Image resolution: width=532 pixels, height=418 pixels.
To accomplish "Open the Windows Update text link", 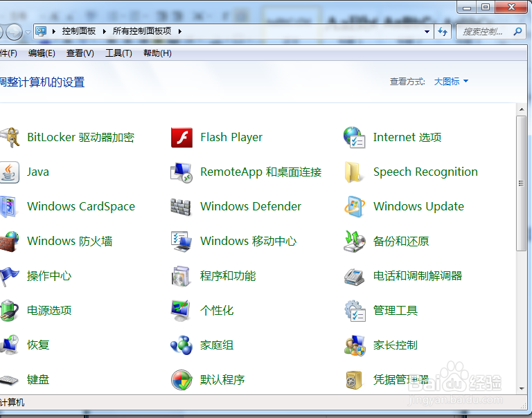I will pos(418,206).
